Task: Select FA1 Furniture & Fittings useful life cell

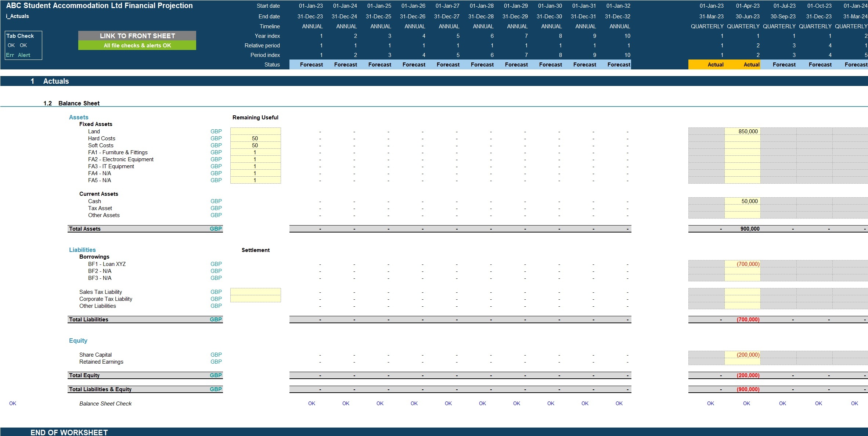Action: pos(255,152)
